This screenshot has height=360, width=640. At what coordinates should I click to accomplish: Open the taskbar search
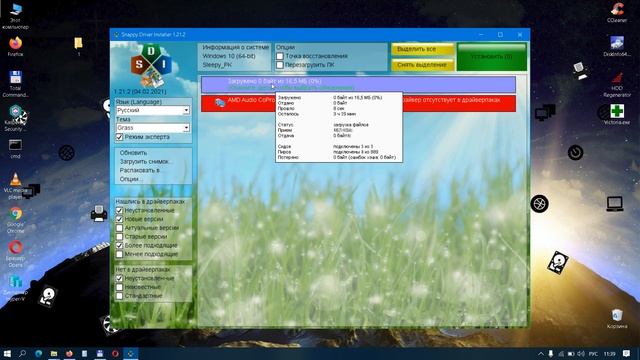22,353
